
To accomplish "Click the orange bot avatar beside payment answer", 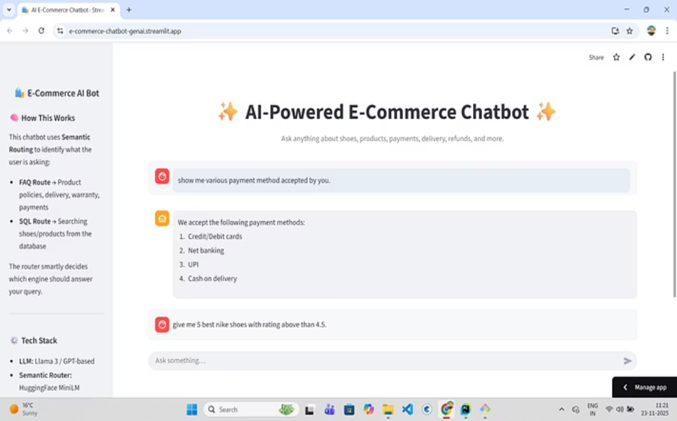I will [162, 218].
